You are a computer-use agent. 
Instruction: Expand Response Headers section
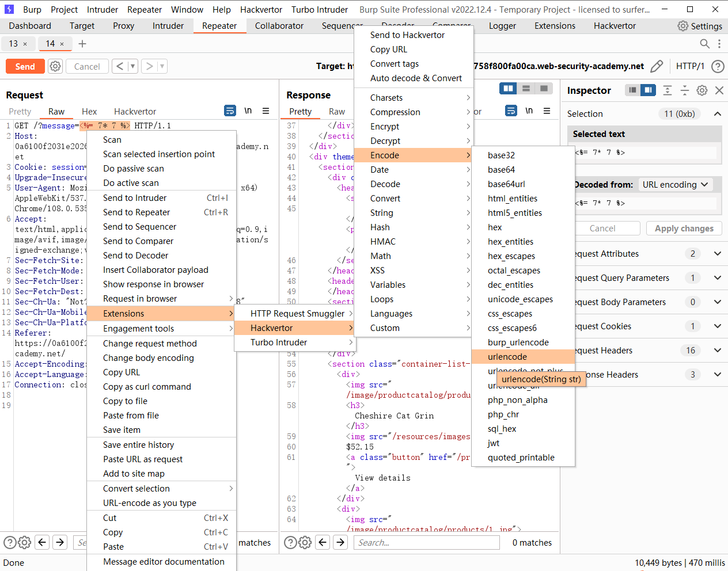pos(718,375)
